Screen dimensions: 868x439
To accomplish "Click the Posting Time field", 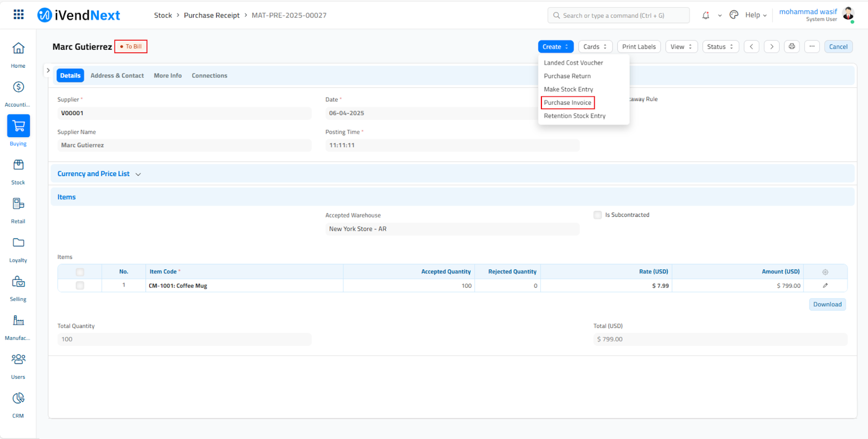I will [452, 145].
